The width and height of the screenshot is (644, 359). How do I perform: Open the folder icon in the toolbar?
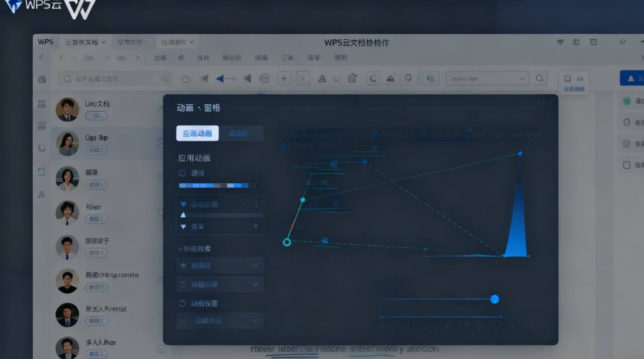point(185,78)
